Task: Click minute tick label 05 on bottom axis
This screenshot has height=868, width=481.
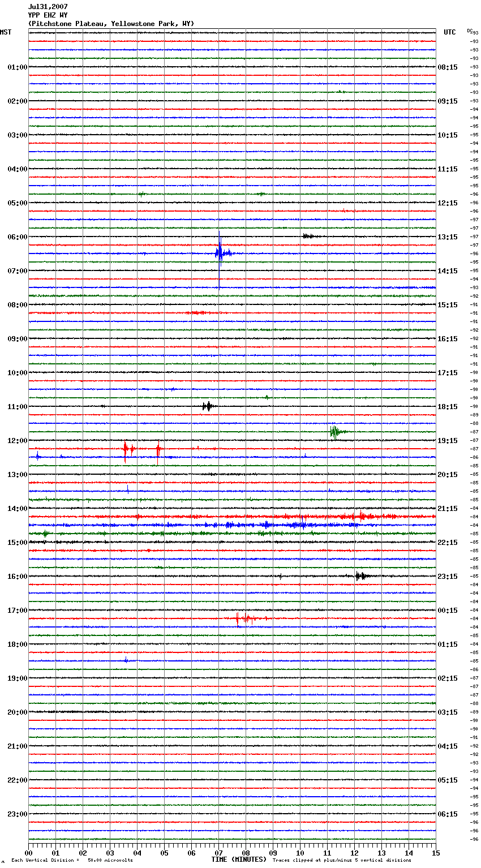Action: point(164,853)
